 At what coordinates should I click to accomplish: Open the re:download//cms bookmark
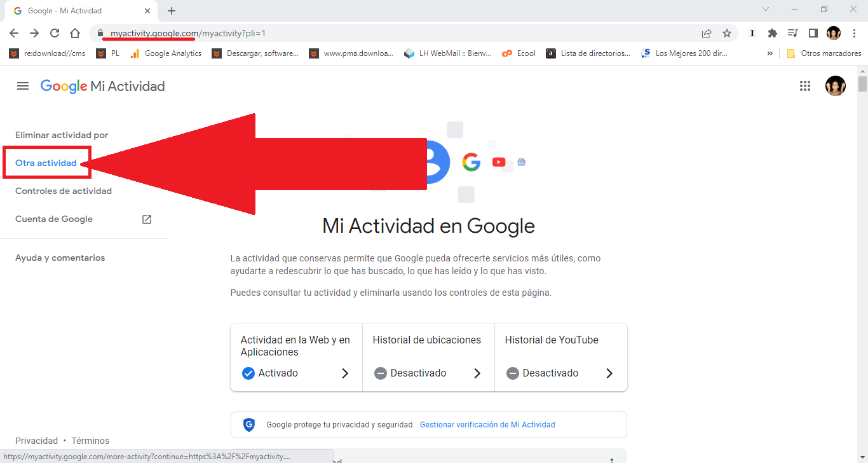click(48, 53)
